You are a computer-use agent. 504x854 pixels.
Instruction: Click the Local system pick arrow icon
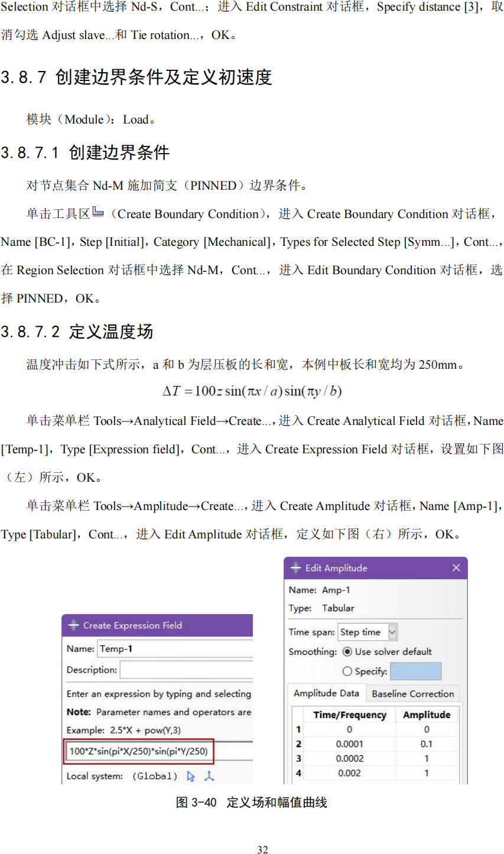tap(191, 776)
